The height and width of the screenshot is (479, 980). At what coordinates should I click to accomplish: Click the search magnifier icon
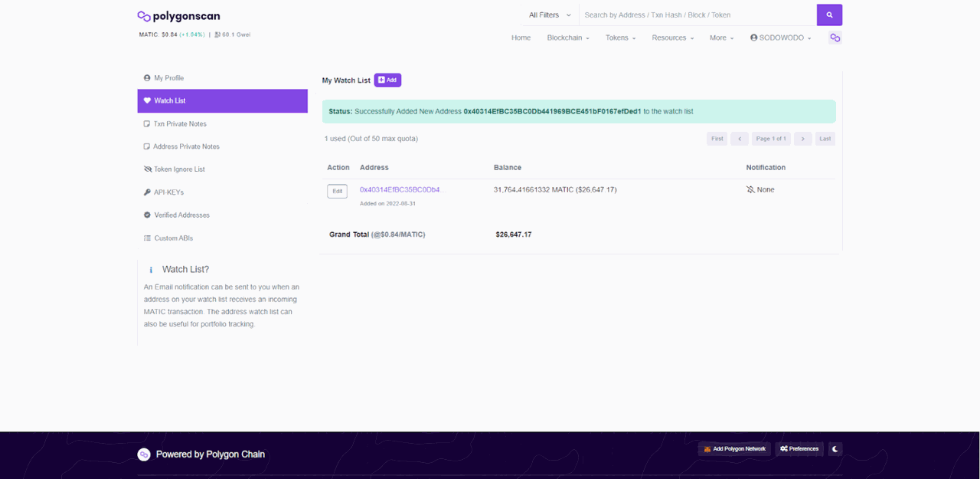829,15
